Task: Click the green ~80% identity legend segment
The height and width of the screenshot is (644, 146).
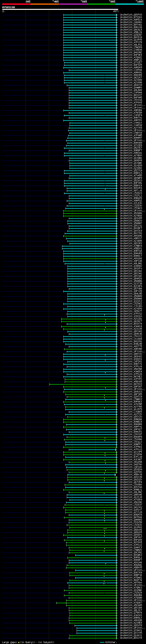Action: coord(101,4)
